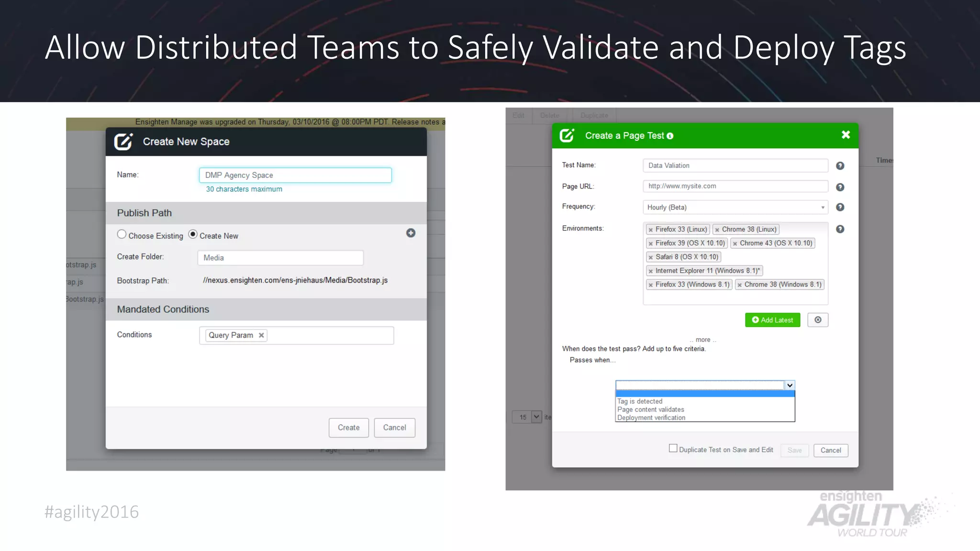Remove Chrome 38 (Windows 8.1) environment
Viewport: 980px width, 551px height.
(740, 285)
